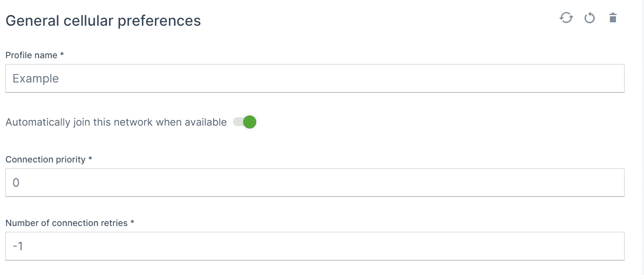Image resolution: width=644 pixels, height=275 pixels.
Task: Delete profile using the trash icon
Action: tap(613, 18)
